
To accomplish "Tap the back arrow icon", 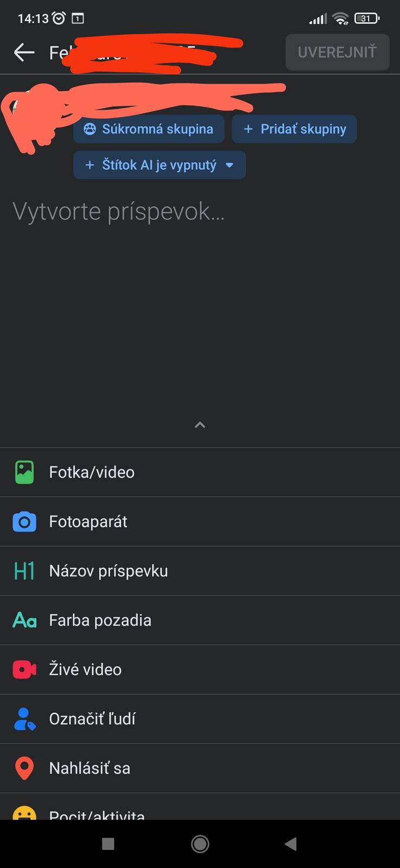I will click(x=24, y=53).
